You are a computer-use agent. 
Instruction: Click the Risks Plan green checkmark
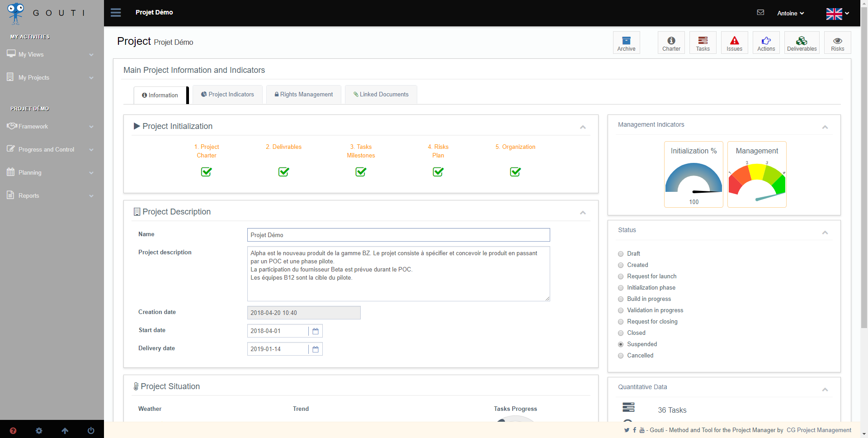[x=438, y=172]
